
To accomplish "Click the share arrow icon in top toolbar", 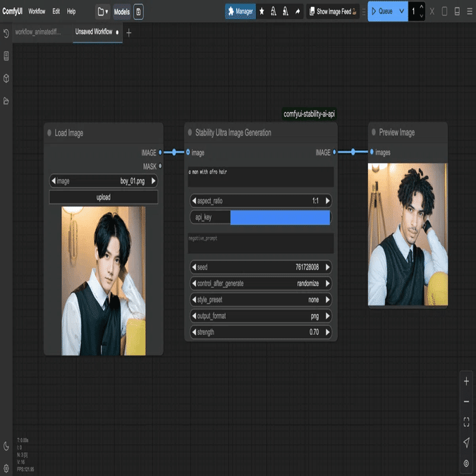I will [298, 11].
